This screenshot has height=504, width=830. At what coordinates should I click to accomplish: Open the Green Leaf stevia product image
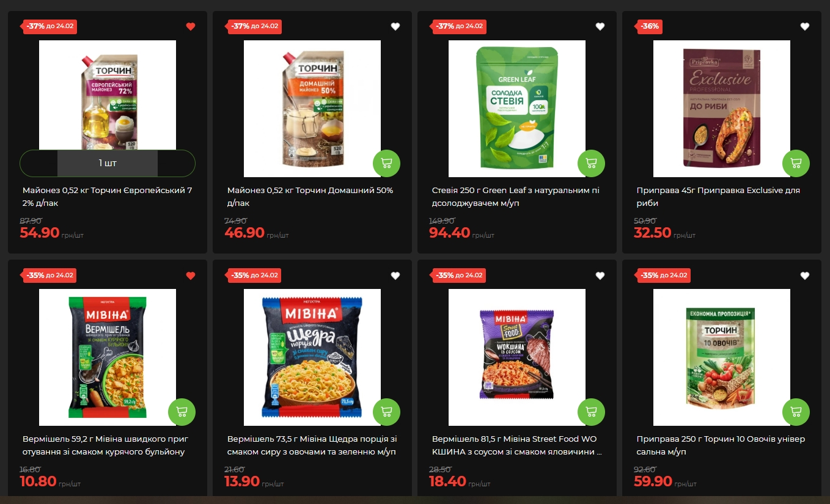(x=517, y=109)
